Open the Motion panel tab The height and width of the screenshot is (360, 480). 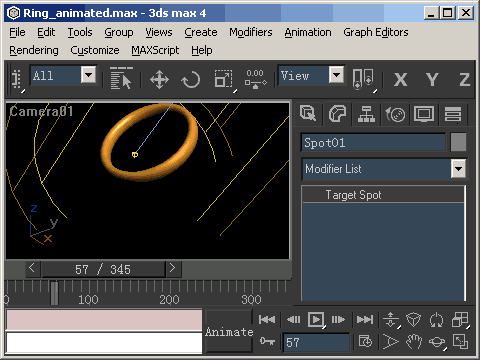click(395, 114)
